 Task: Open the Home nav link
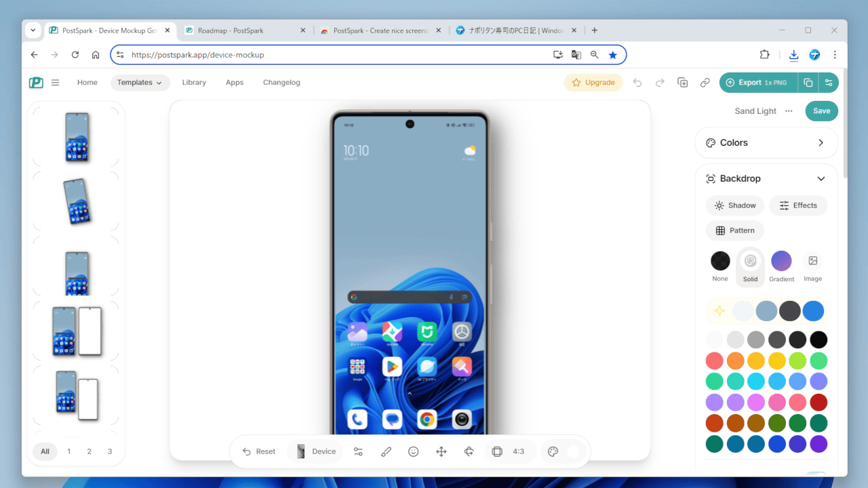point(87,83)
